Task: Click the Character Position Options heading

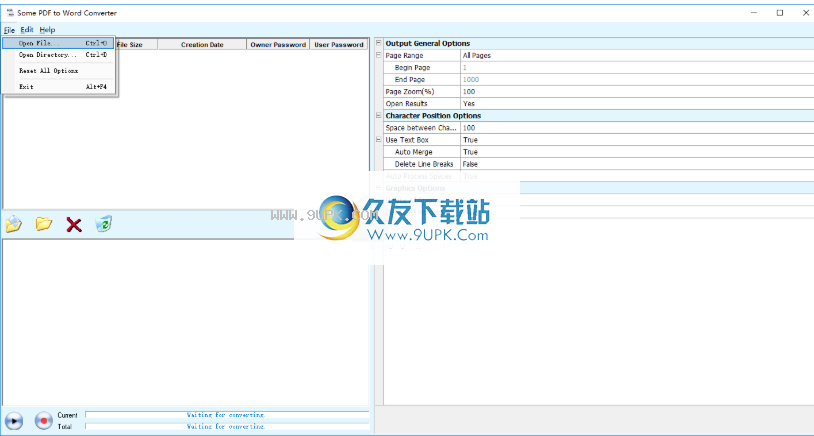Action: coord(433,116)
